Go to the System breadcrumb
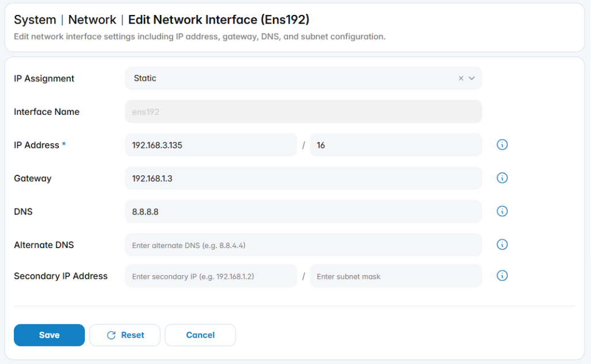The width and height of the screenshot is (591, 364). 35,20
